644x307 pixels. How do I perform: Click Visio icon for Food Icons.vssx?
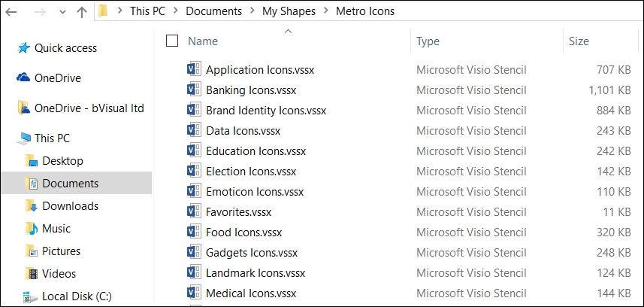point(193,232)
